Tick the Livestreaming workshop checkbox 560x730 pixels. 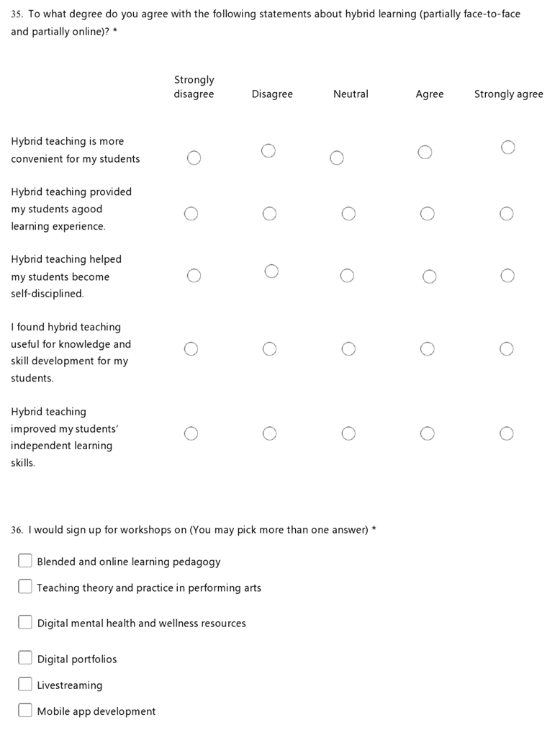tap(25, 684)
